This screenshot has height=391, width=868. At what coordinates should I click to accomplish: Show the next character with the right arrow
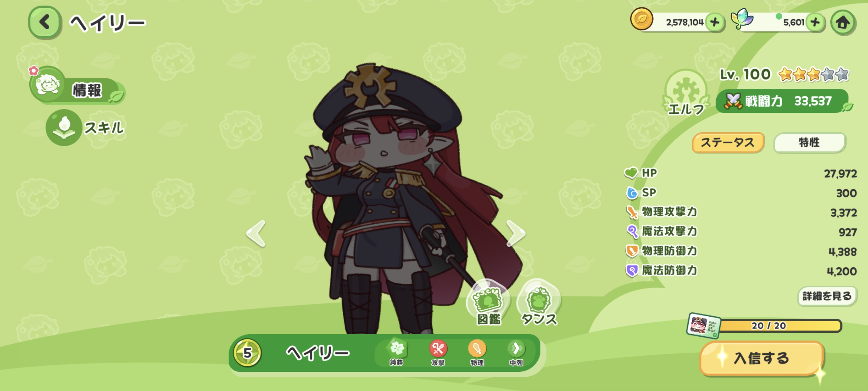(516, 233)
